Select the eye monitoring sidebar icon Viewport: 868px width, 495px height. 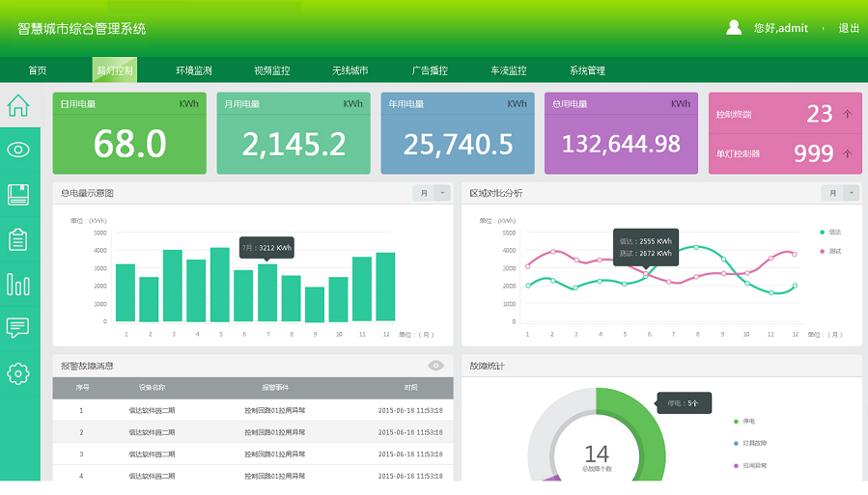click(x=18, y=150)
